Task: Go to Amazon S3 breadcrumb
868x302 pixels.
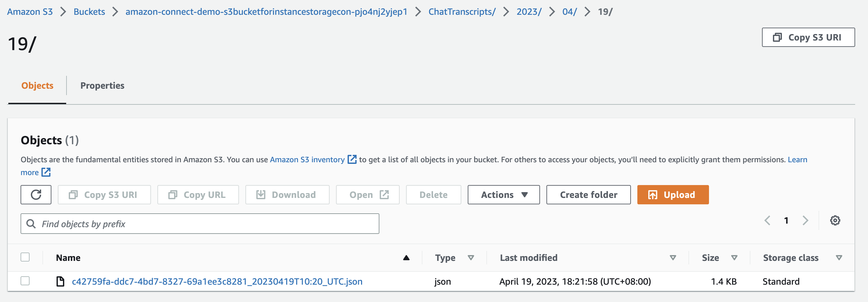Action: coord(30,12)
